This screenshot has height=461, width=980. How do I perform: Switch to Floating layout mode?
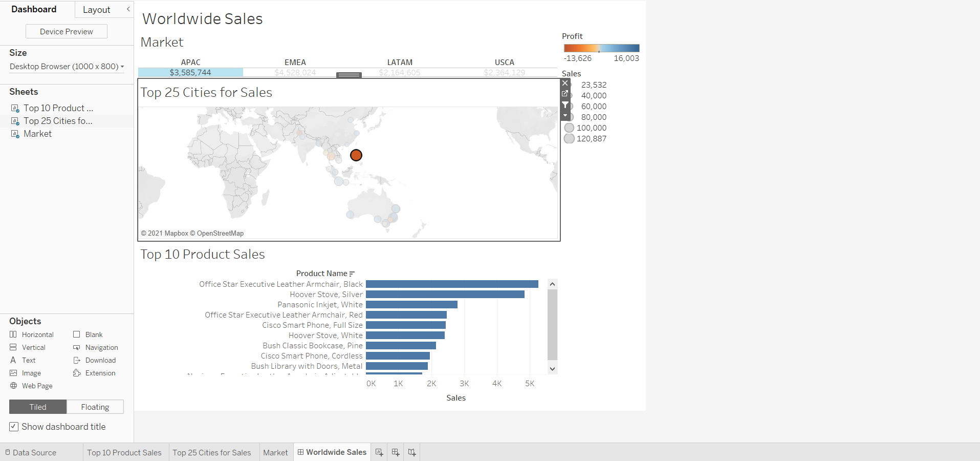[x=95, y=407]
